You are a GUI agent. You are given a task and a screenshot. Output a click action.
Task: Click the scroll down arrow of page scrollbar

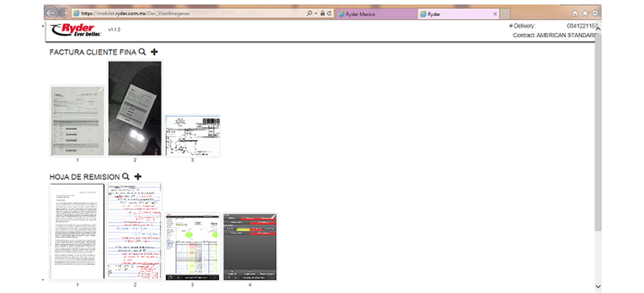pos(597,286)
